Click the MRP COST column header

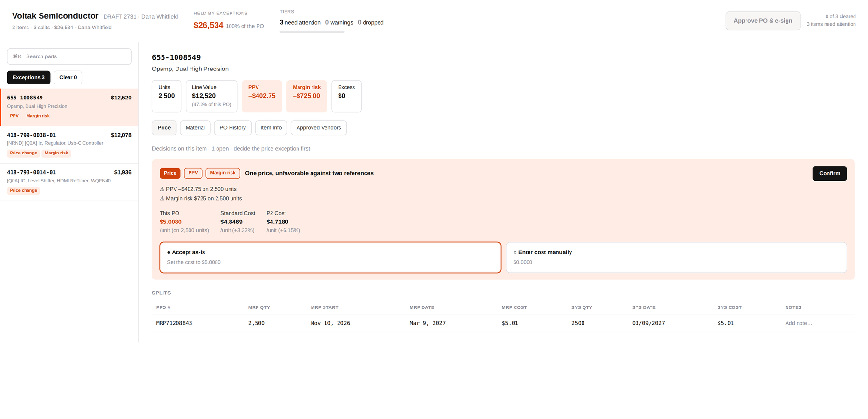point(514,307)
